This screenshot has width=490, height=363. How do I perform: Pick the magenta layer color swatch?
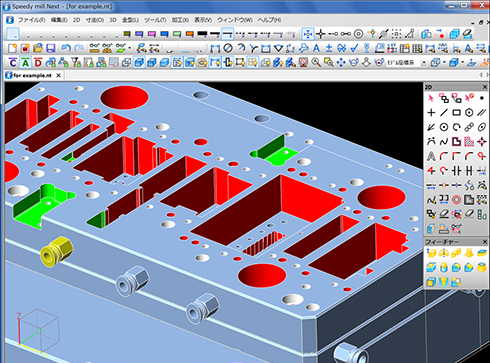tap(152, 34)
